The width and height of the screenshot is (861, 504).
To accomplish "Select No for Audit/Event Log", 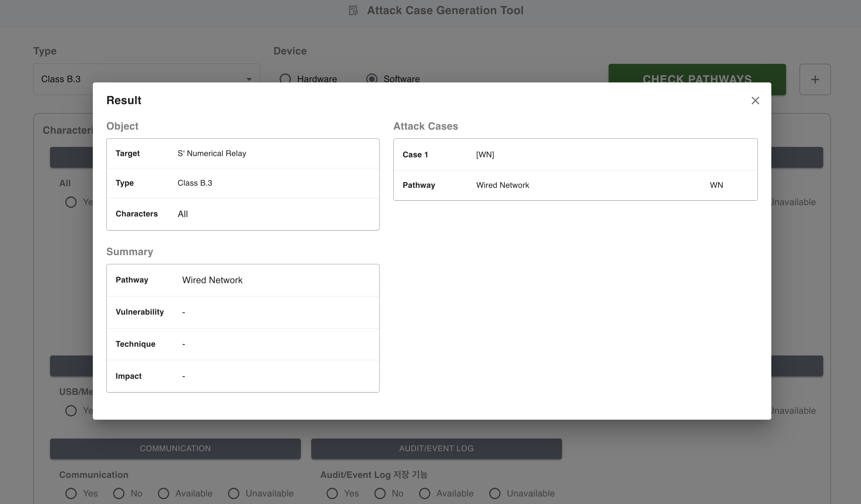I will coord(380,493).
